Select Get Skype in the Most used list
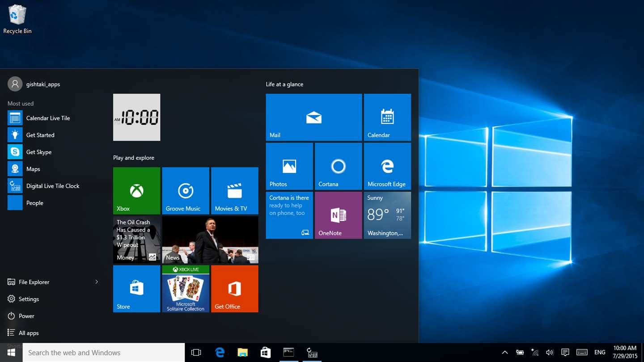 (x=53, y=152)
